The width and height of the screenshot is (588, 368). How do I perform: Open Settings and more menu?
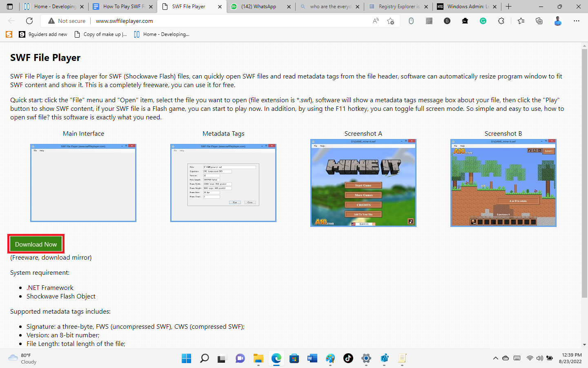tap(577, 21)
